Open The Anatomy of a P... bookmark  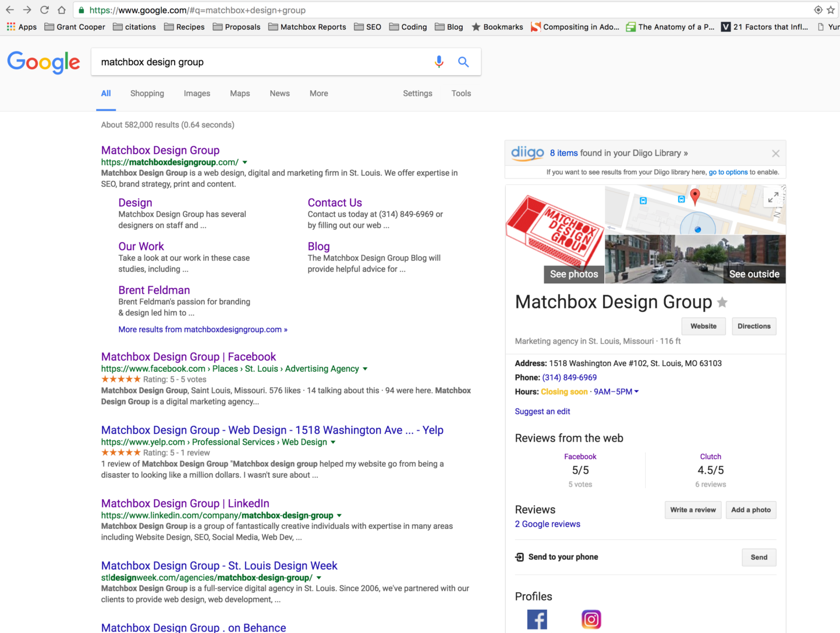[x=670, y=27]
